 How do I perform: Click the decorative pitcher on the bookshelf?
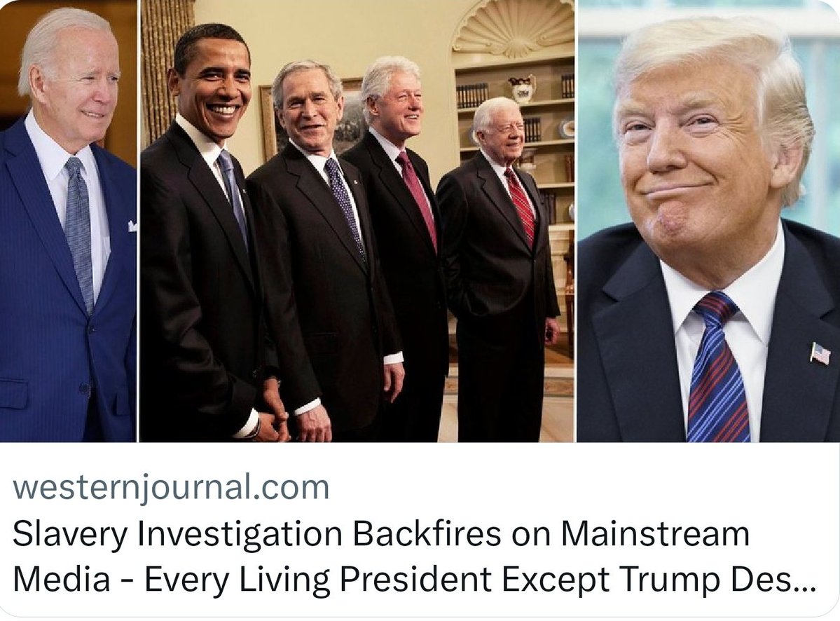[523, 88]
